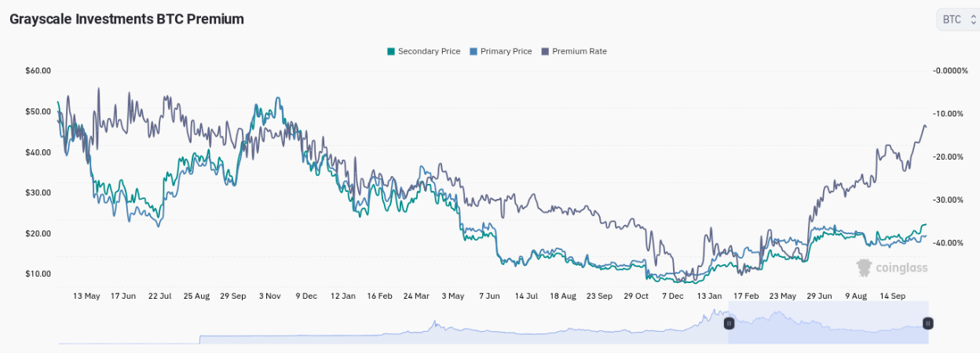Viewport: 980px width, 353px height.
Task: Click the $60.00 price axis label
Action: [38, 71]
